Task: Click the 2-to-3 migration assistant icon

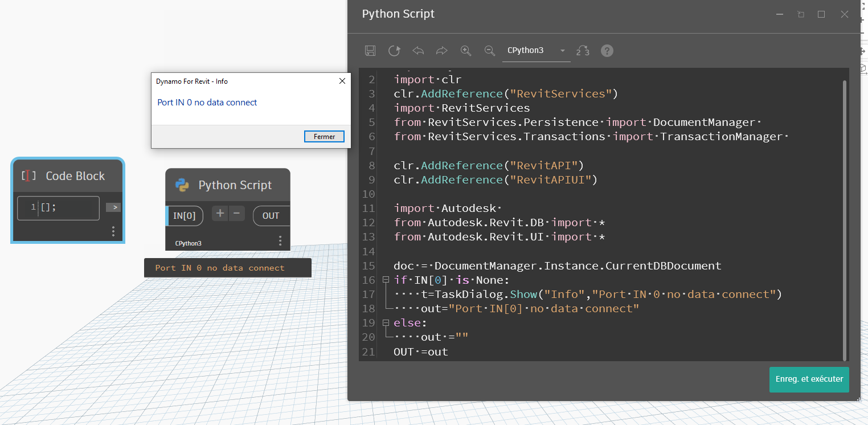Action: click(x=583, y=51)
